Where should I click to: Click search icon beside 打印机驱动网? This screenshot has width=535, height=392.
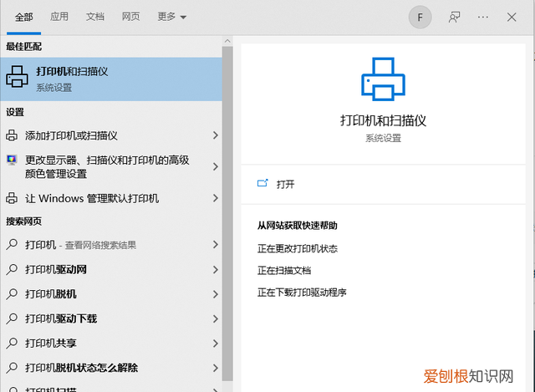click(x=12, y=269)
